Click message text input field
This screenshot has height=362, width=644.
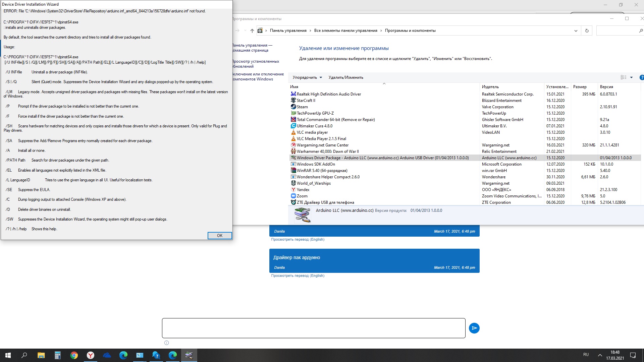coord(314,328)
